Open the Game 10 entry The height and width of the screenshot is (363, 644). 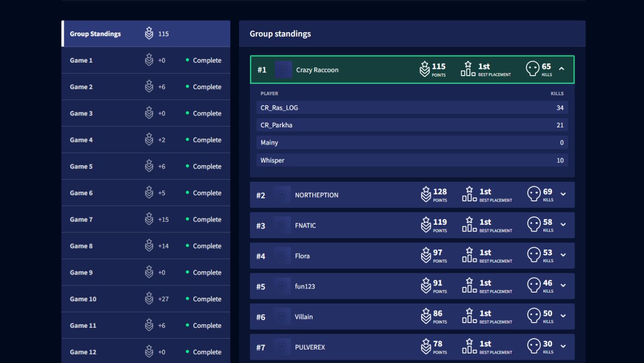click(x=146, y=299)
